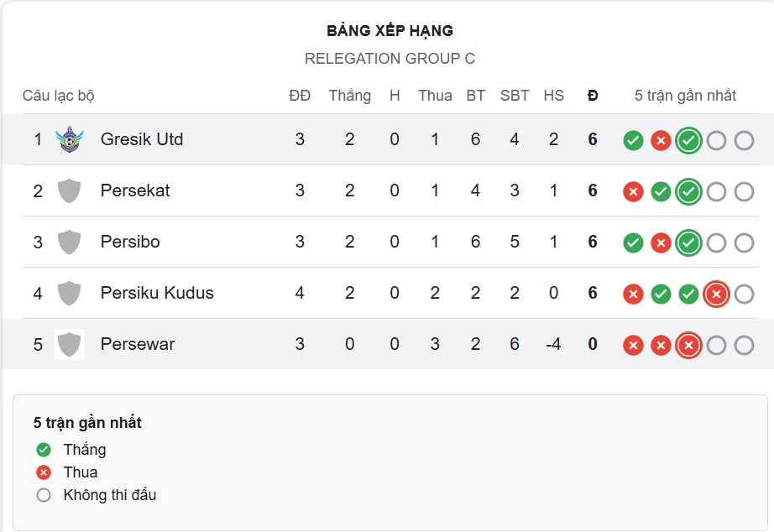Click the Đ column header to sort
Screen dimensions: 774x532
point(591,96)
